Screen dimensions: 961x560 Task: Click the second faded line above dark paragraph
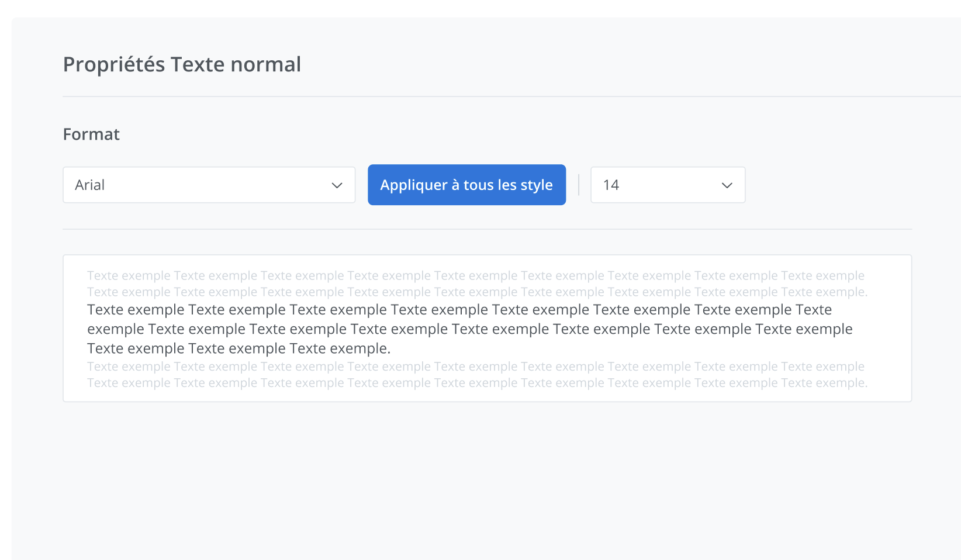click(477, 292)
